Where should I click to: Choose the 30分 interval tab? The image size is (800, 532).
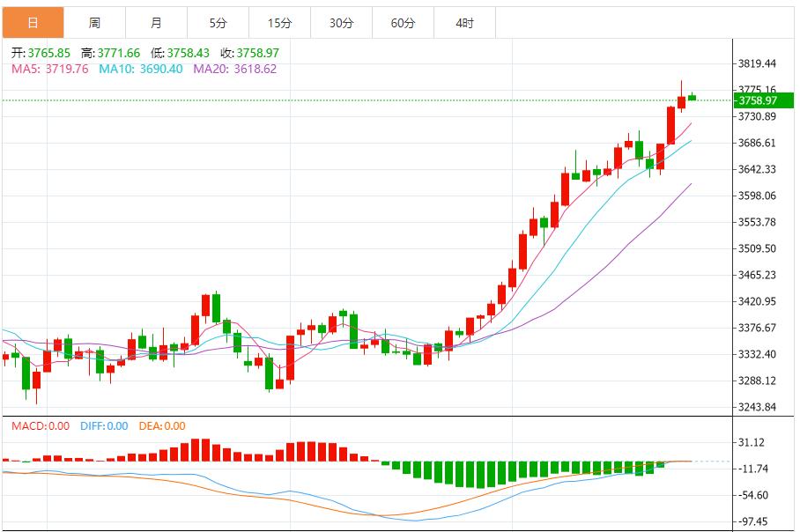(341, 23)
